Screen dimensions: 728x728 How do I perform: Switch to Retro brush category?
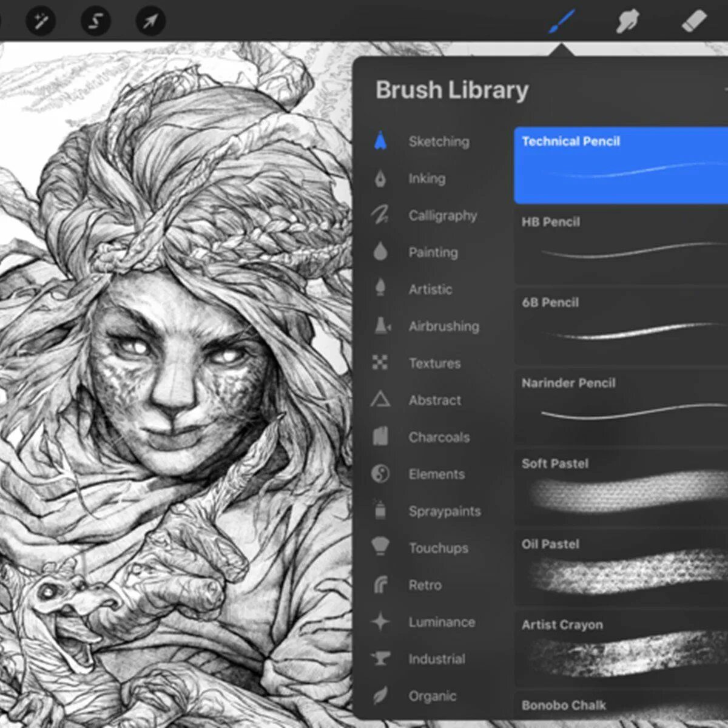425,585
